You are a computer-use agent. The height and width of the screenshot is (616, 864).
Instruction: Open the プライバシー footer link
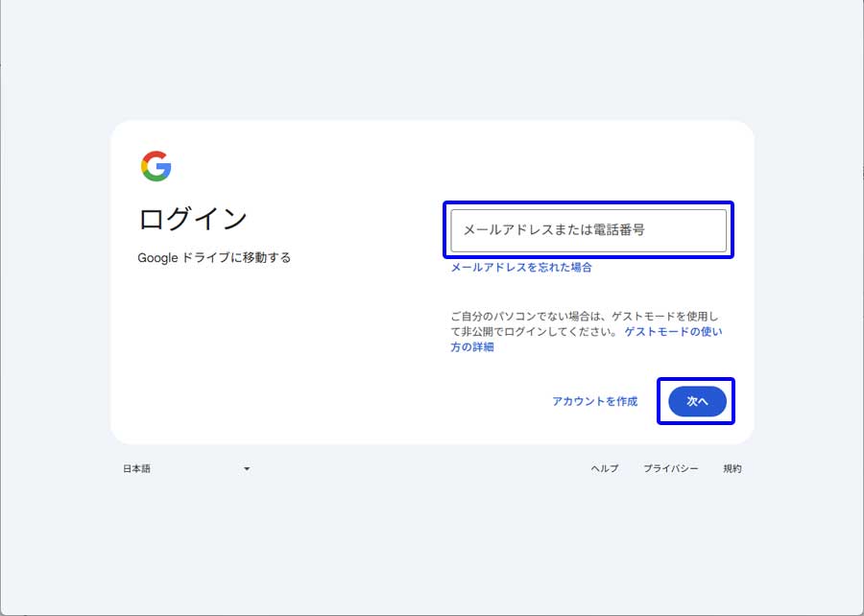click(x=670, y=469)
